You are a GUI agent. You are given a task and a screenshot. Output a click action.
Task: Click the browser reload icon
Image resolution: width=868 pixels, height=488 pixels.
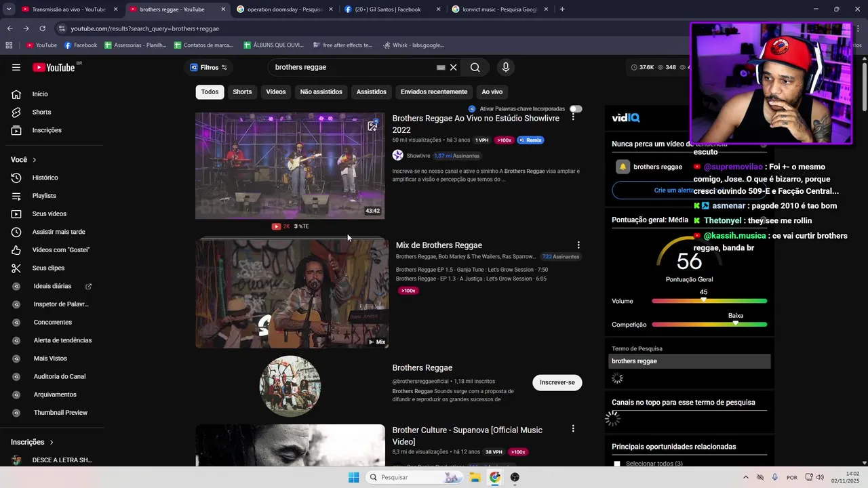42,28
